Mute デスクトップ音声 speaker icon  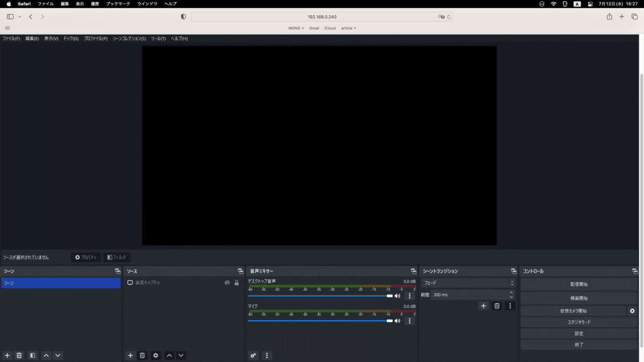click(398, 296)
